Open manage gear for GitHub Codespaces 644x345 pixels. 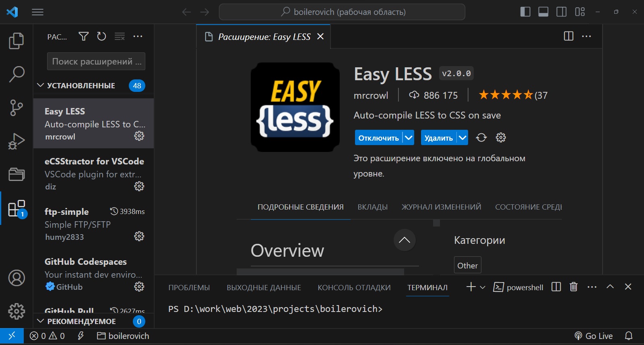139,287
